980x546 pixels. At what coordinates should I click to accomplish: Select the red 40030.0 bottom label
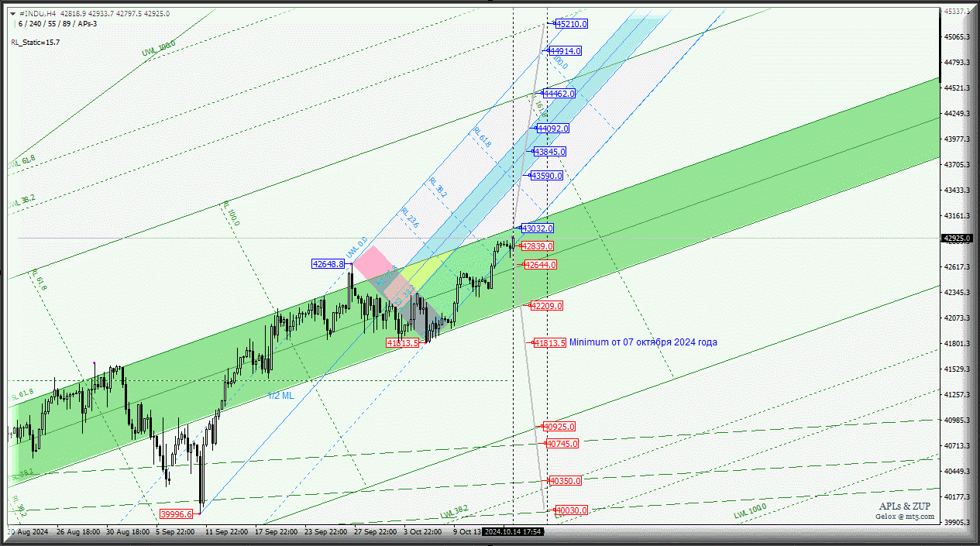(571, 510)
